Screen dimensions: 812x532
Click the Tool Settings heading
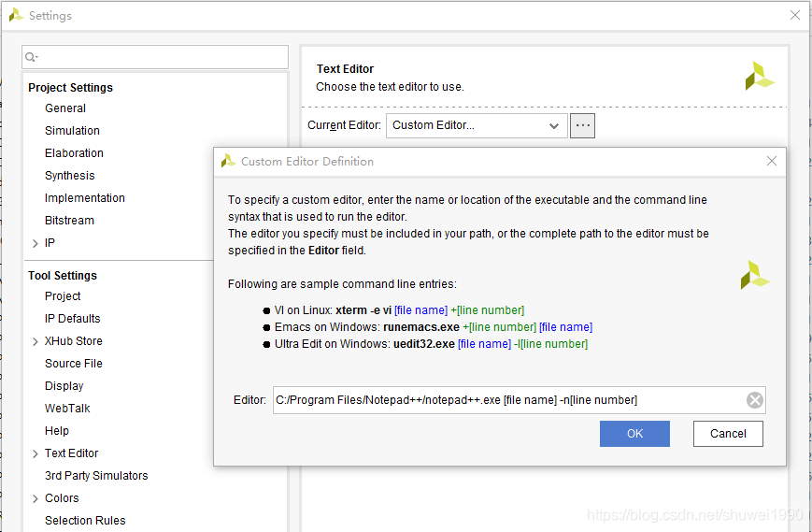pyautogui.click(x=63, y=276)
